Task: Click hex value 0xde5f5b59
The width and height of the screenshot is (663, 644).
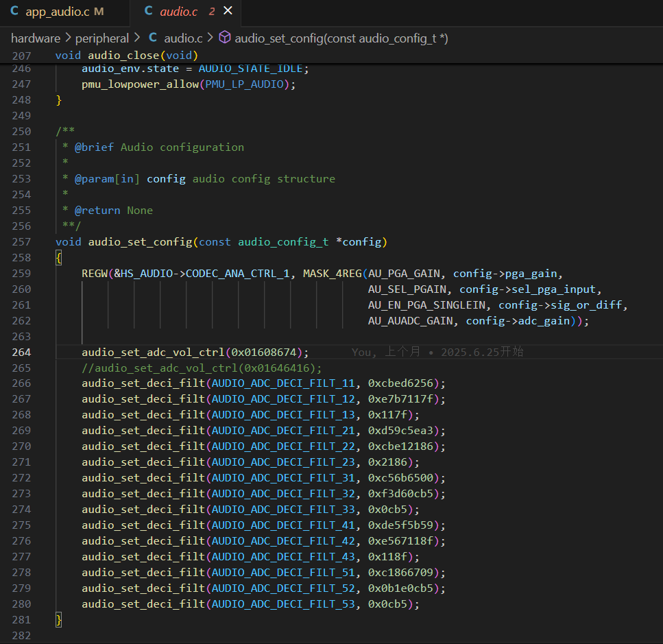Action: [x=401, y=525]
